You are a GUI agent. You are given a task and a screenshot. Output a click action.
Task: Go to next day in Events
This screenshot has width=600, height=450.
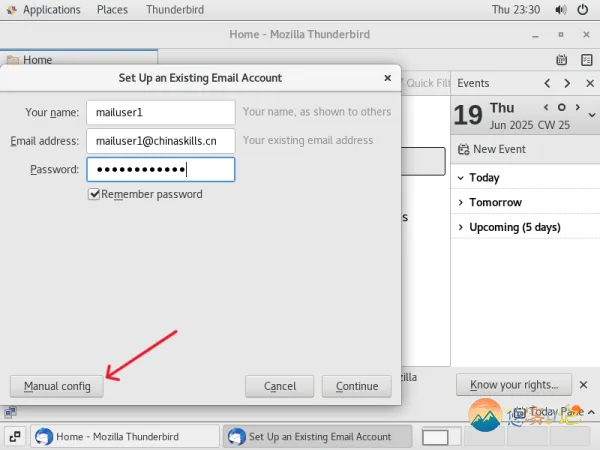(x=567, y=84)
